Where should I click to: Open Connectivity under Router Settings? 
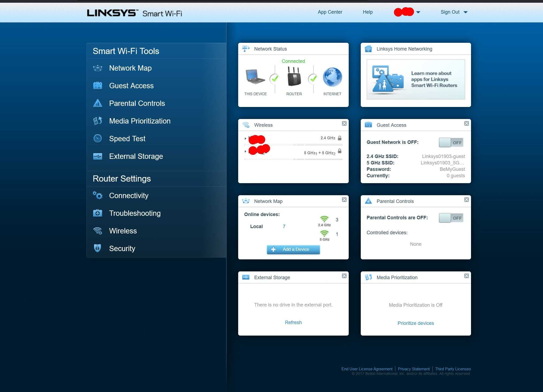129,196
